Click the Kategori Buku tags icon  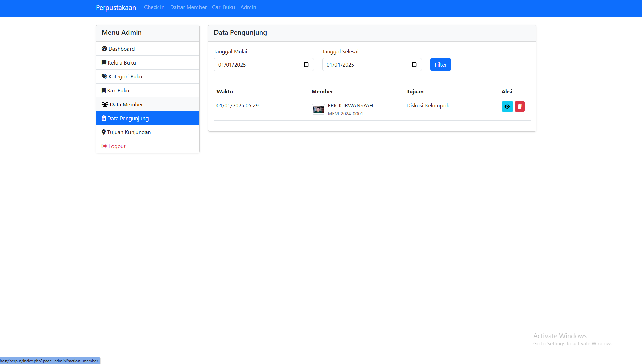tap(104, 76)
